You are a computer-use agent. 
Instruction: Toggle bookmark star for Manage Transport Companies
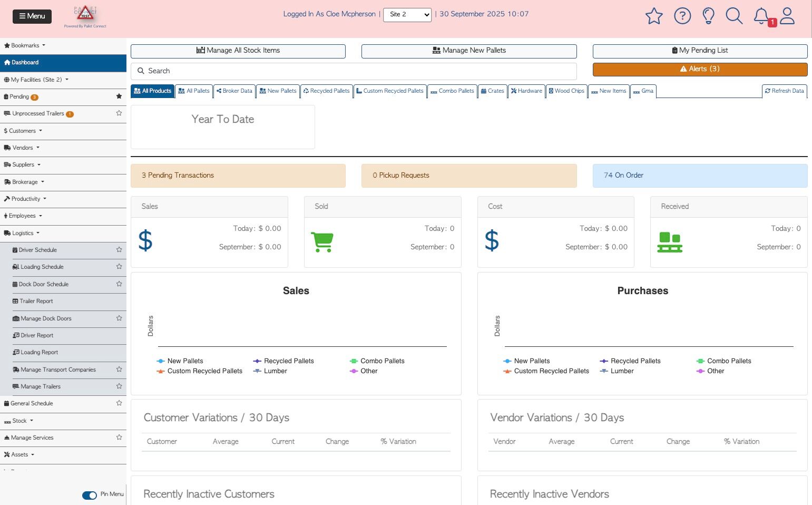(x=119, y=370)
